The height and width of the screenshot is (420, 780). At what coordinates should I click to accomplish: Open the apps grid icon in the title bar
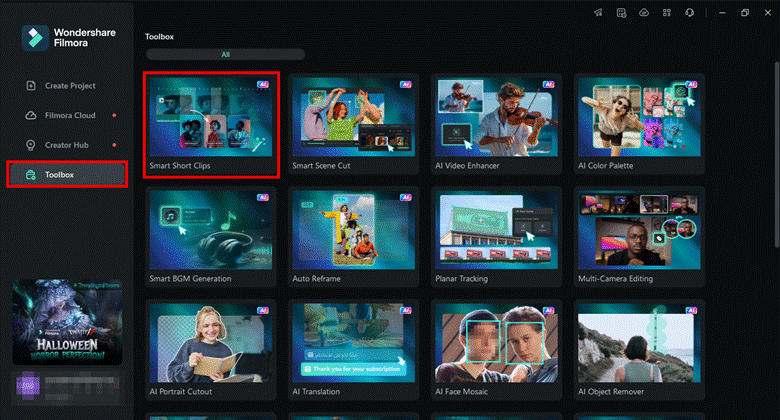tap(667, 13)
